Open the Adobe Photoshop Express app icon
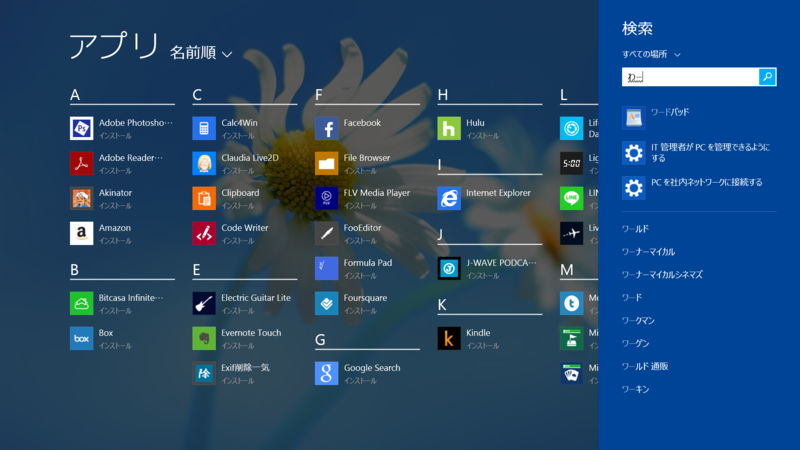Viewport: 800px width, 450px height. [x=82, y=128]
